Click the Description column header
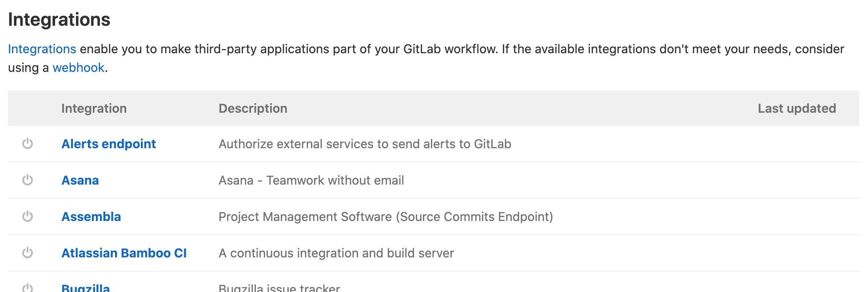868x292 pixels. pos(252,108)
